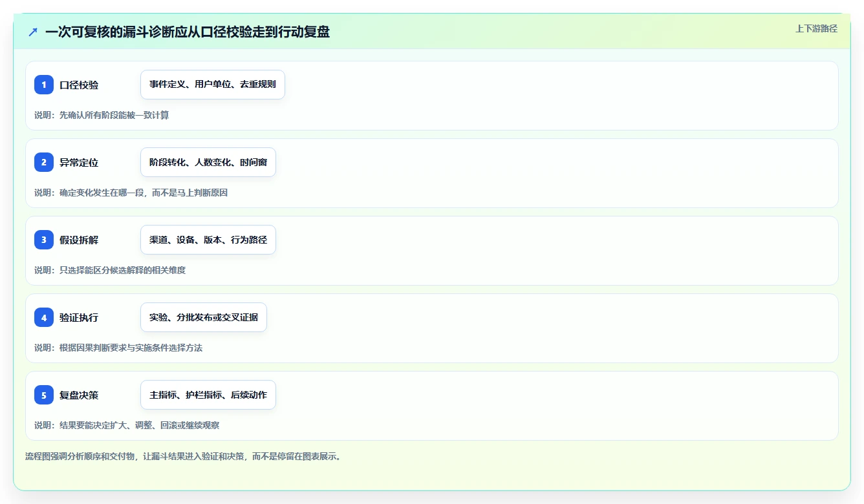Click the 验证执行 step title

point(79,318)
